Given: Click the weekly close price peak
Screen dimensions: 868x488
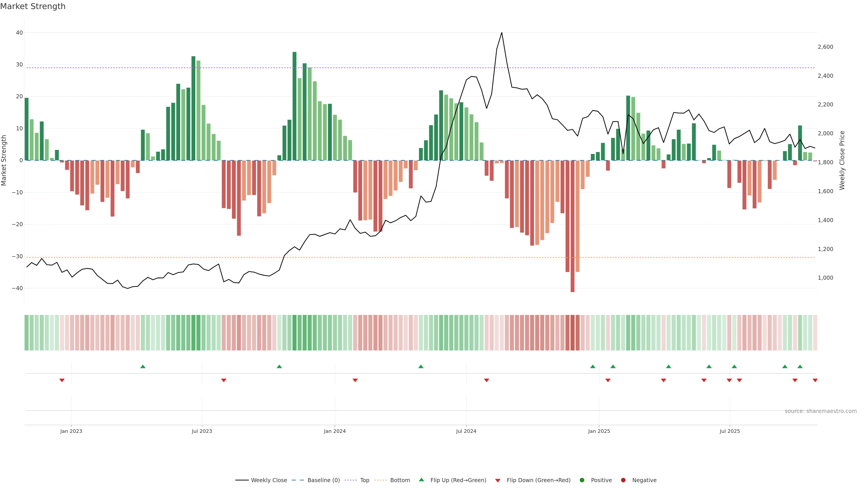Looking at the screenshot, I should (502, 33).
